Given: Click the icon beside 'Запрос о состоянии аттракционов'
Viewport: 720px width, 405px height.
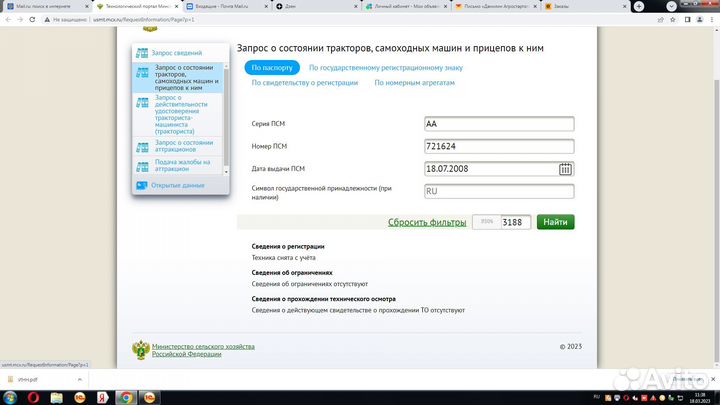Looking at the screenshot, I should click(142, 144).
